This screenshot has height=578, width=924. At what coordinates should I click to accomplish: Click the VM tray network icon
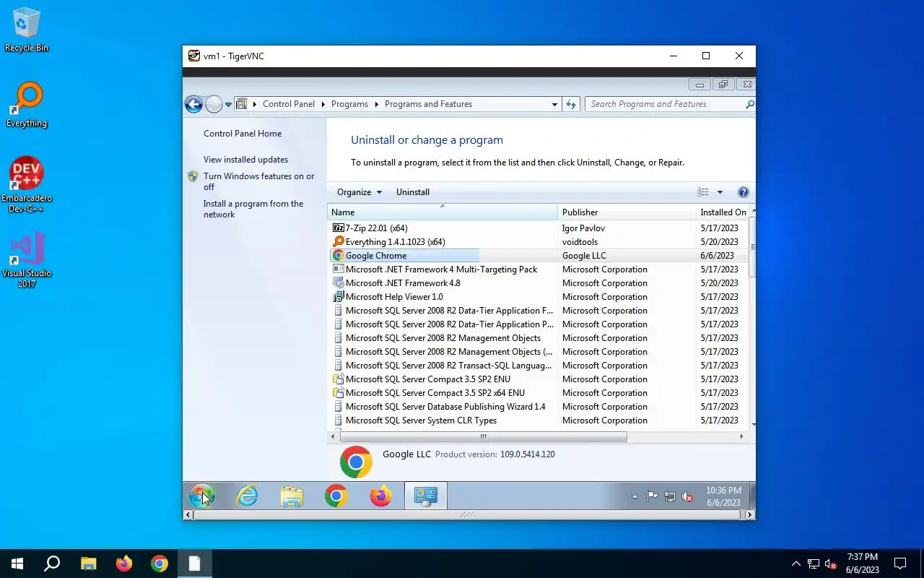tap(670, 496)
